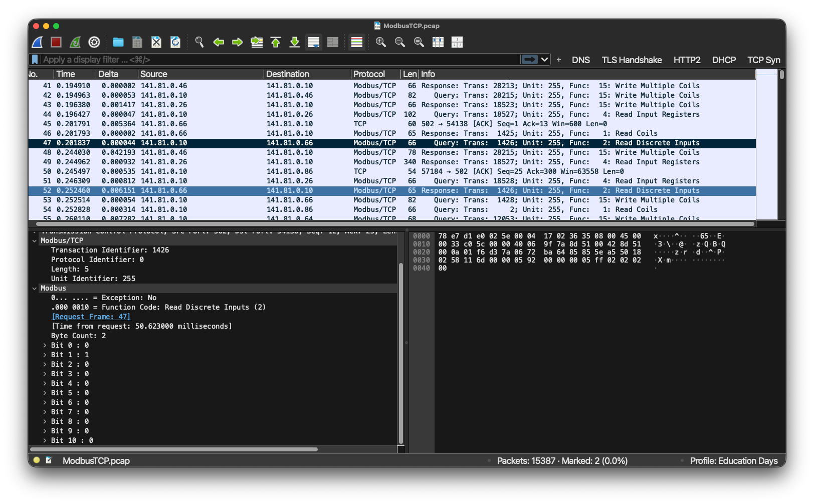
Task: Save this capture file
Action: click(137, 42)
